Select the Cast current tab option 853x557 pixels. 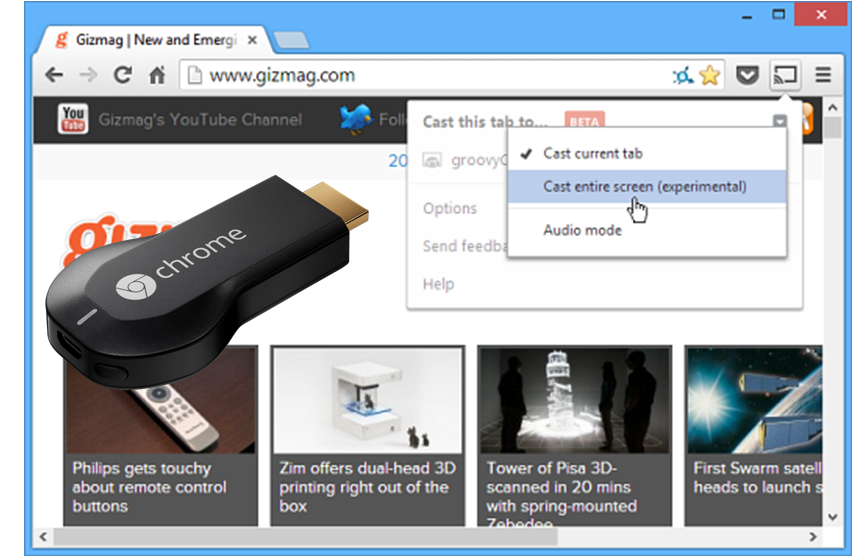[x=647, y=154]
